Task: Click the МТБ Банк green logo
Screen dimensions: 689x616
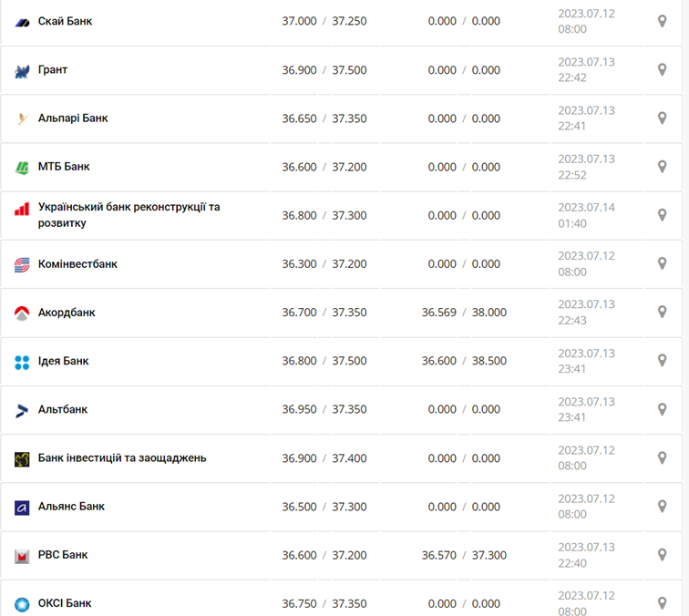Action: pos(22,167)
